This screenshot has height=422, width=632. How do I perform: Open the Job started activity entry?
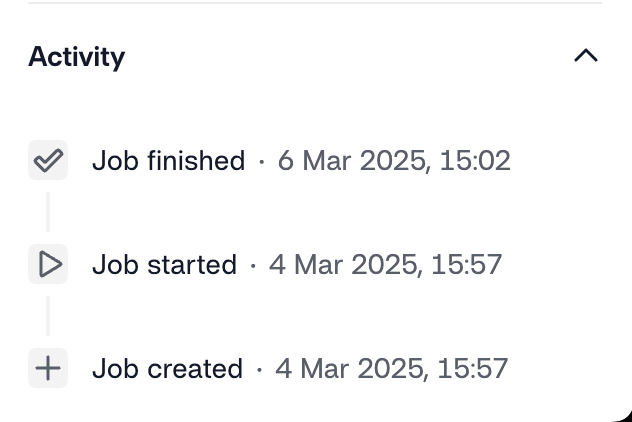click(164, 264)
